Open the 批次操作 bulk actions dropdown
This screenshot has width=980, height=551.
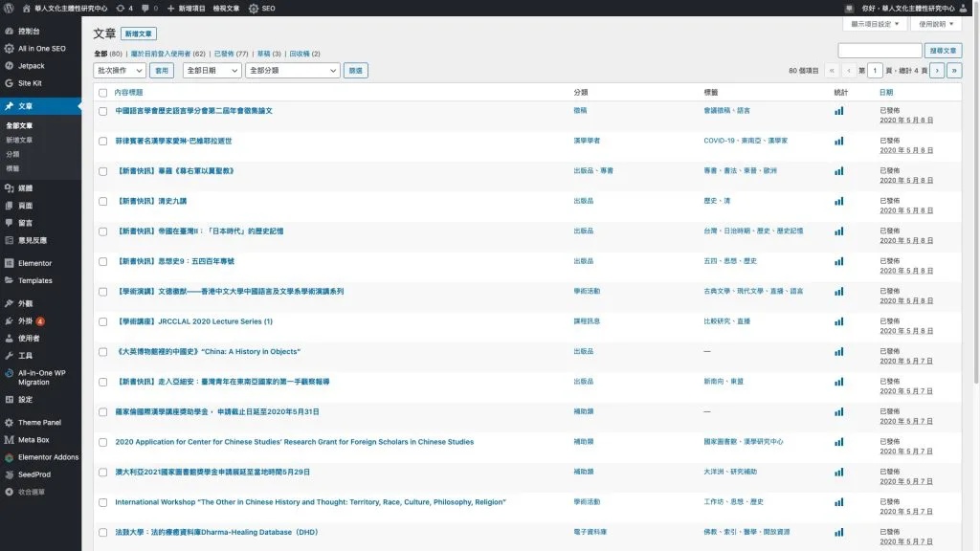[120, 71]
